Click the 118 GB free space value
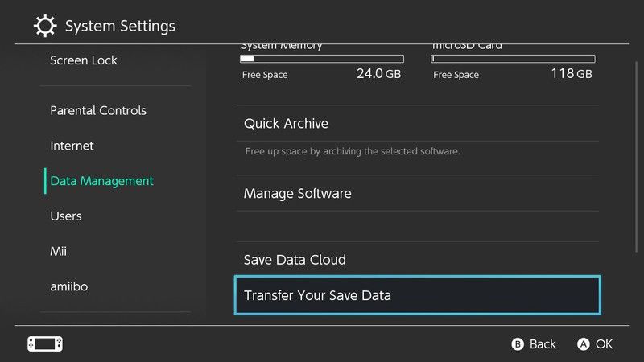The height and width of the screenshot is (362, 644). tap(571, 74)
